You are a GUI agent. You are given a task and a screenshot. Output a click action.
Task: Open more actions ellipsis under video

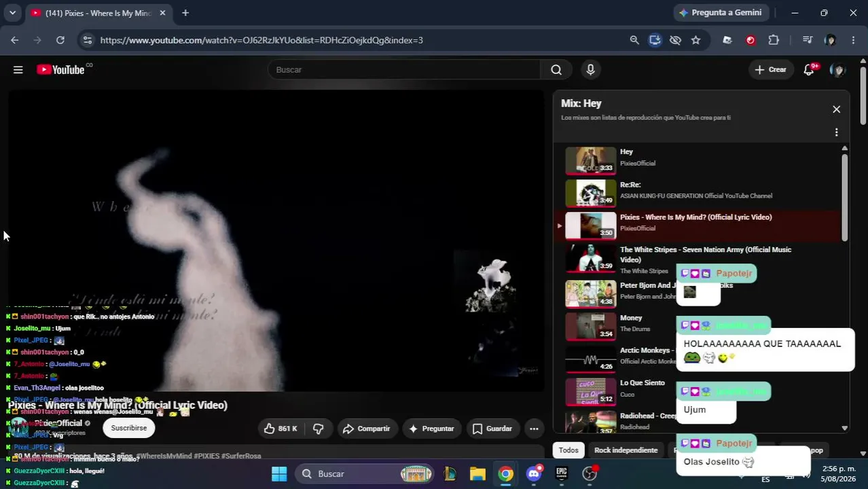point(534,429)
